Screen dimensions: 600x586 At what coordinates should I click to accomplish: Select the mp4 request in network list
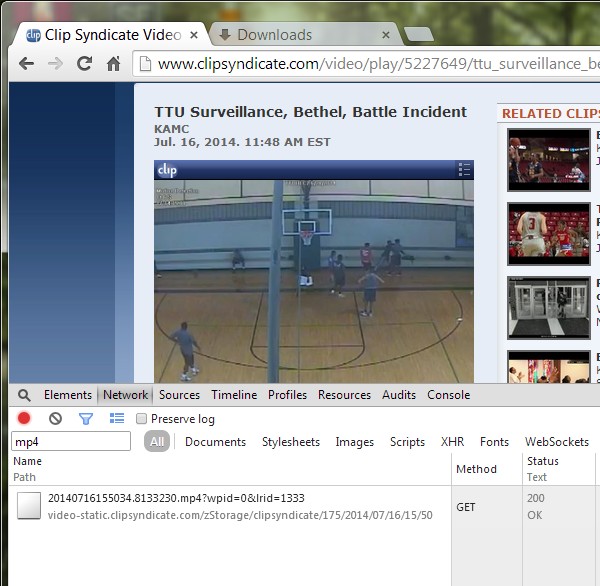click(176, 498)
